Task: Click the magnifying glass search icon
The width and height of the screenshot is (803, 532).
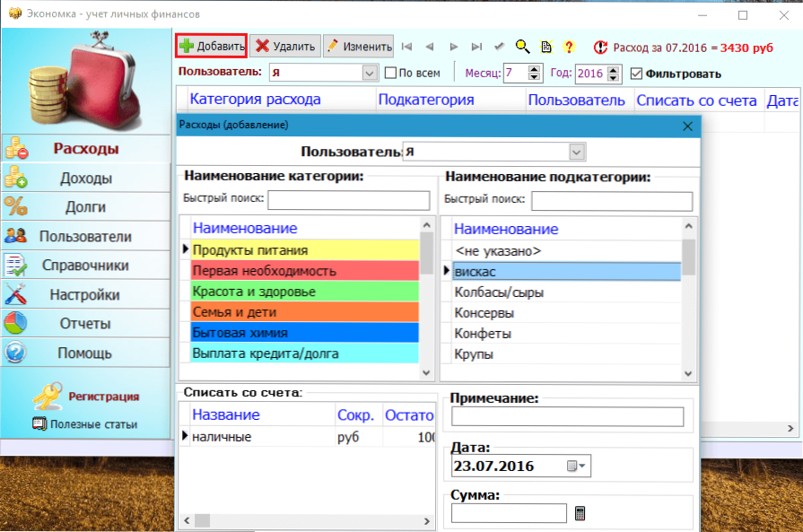Action: coord(522,47)
